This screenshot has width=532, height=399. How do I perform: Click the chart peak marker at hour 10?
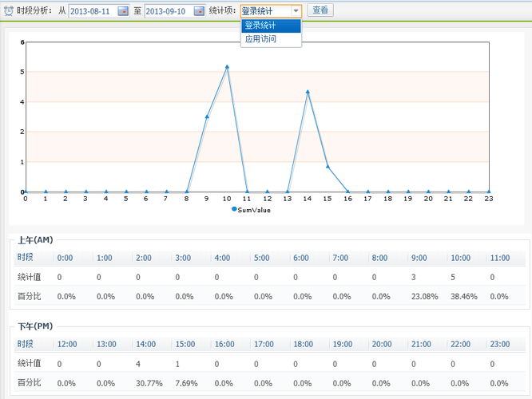227,67
